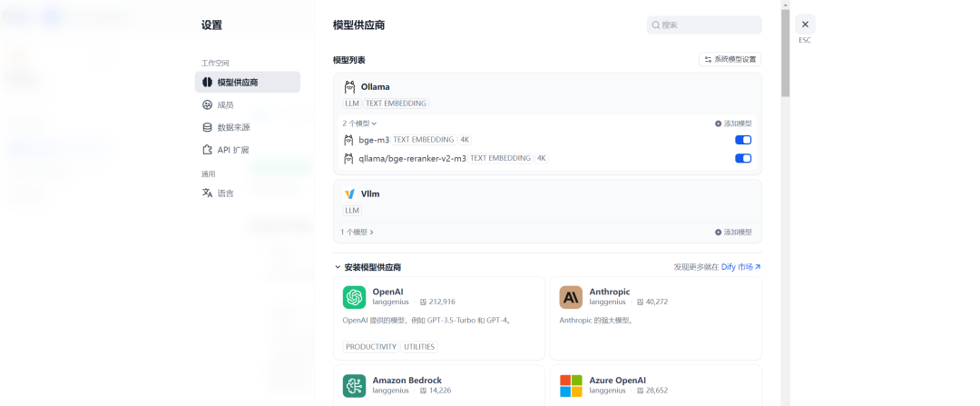
Task: Collapse the 安装模型供应商 section
Action: pos(338,267)
